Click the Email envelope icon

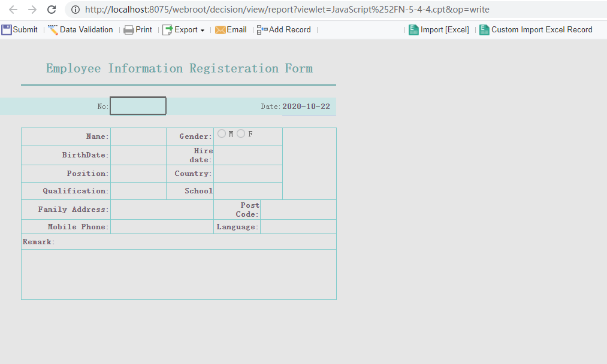221,30
